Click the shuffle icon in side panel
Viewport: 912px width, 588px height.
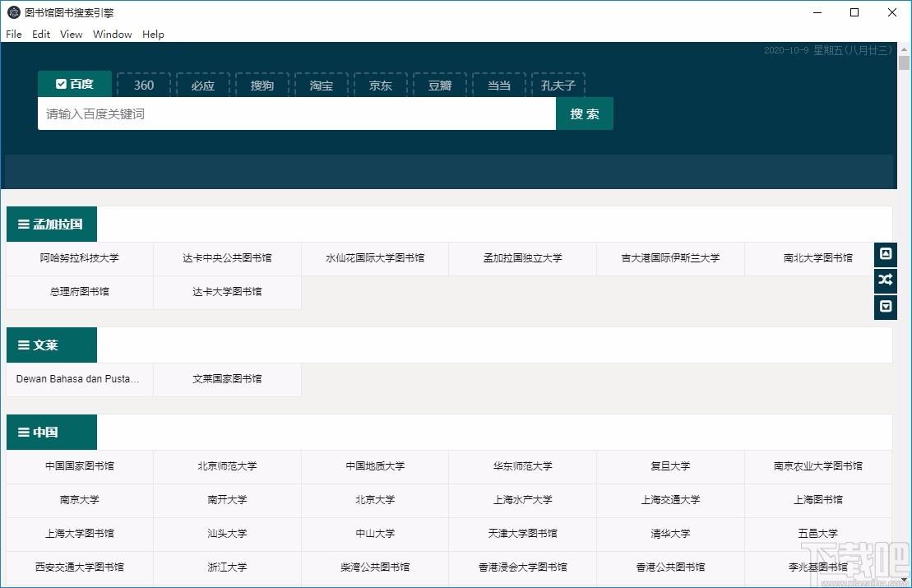(x=885, y=280)
